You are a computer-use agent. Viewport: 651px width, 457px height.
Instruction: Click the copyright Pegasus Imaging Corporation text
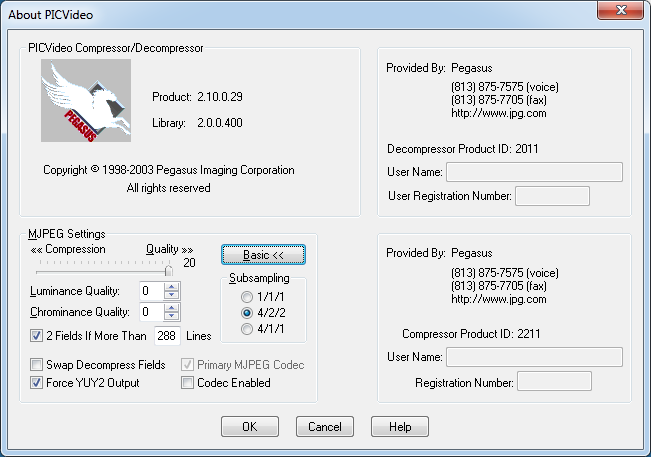coord(169,170)
